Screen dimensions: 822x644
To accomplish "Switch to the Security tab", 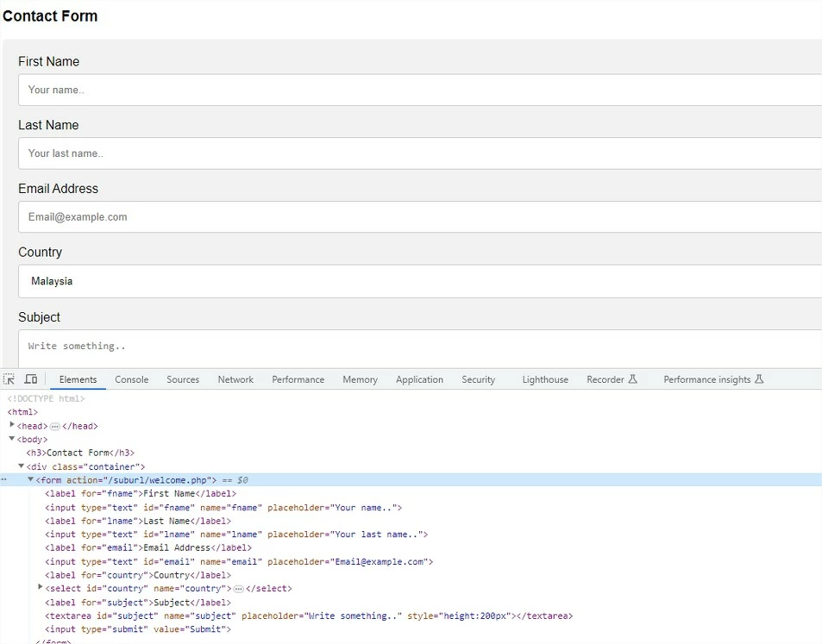I will tap(478, 379).
